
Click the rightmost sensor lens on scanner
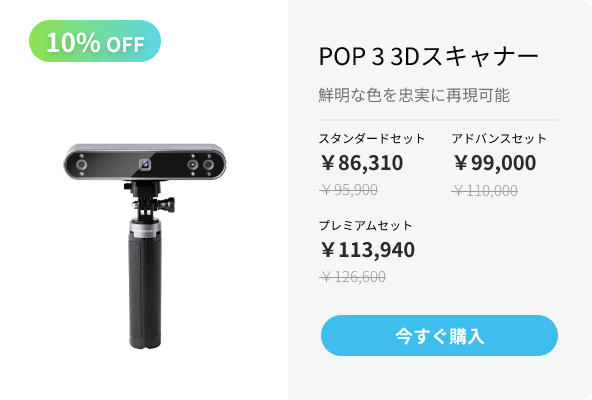[x=208, y=165]
